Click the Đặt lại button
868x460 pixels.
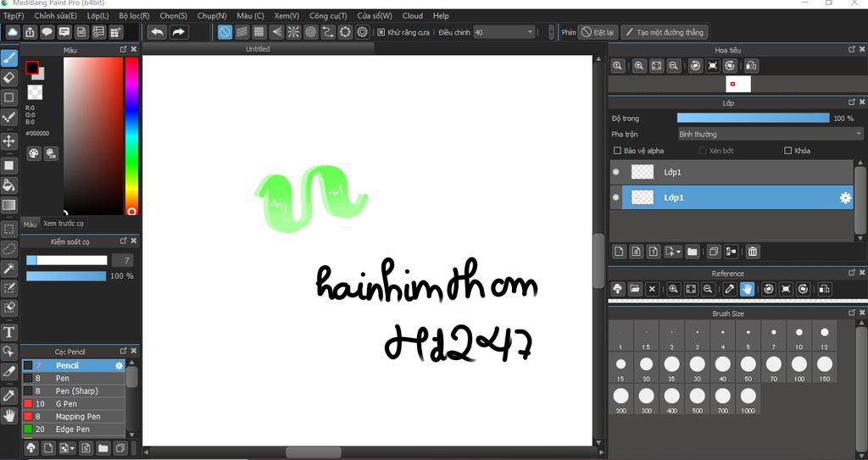[x=598, y=32]
